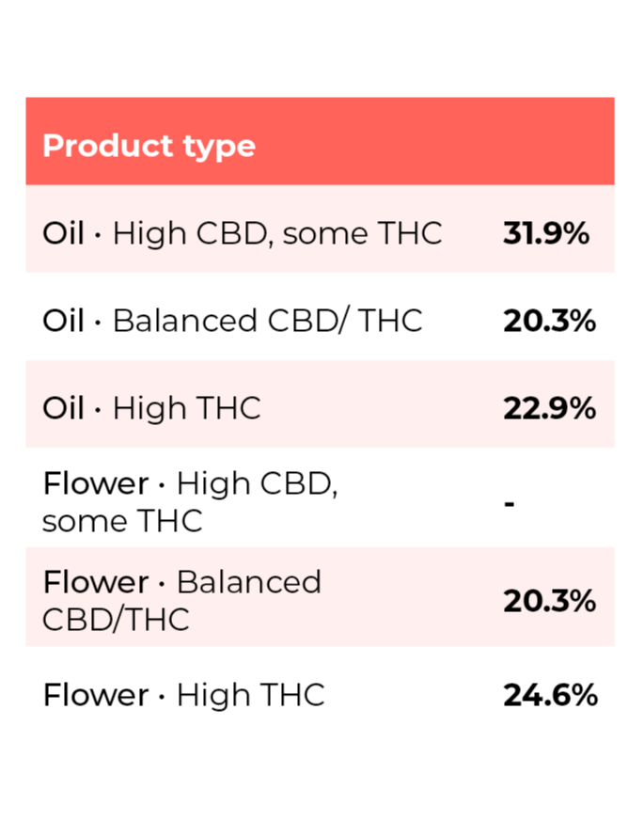Click the bold word Oil in first row
644x836 pixels.
(x=63, y=233)
